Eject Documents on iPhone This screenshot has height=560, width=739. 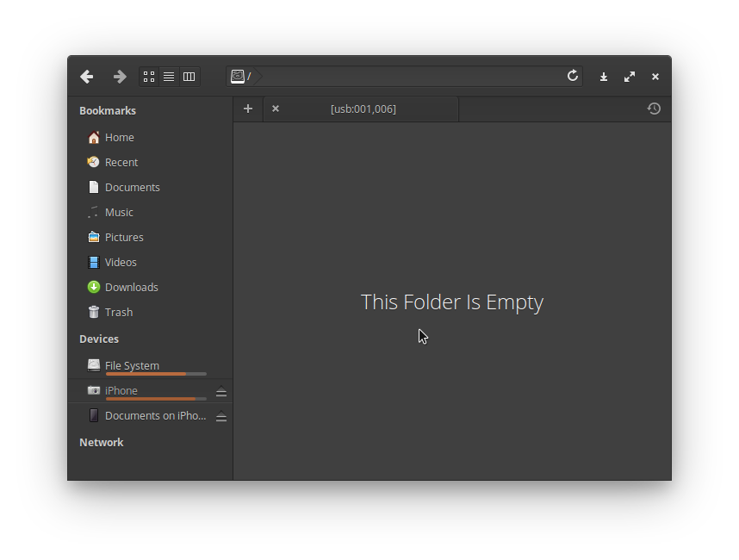[221, 416]
